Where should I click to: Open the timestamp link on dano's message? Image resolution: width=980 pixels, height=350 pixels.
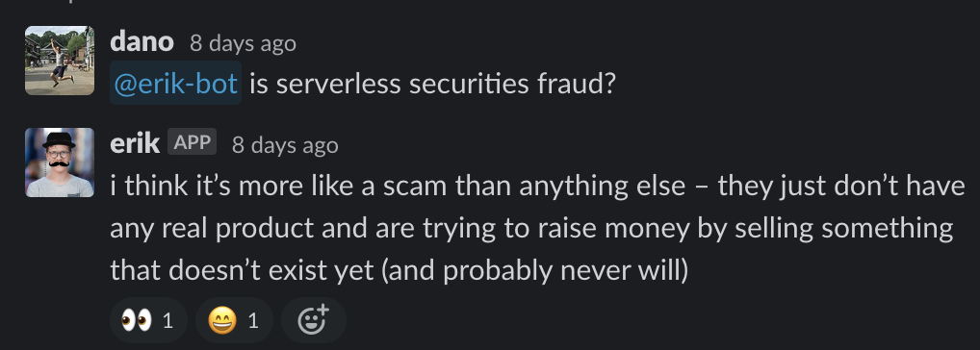244,43
